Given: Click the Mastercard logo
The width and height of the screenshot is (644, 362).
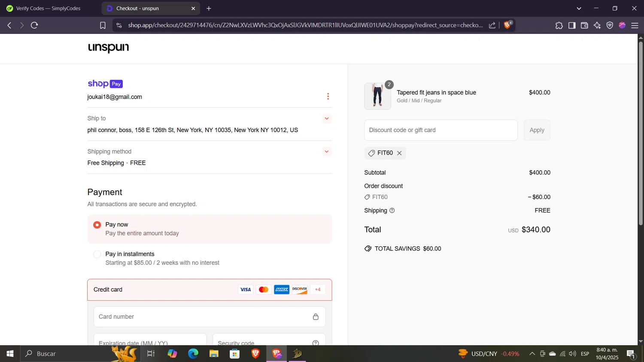Looking at the screenshot, I should [x=264, y=290].
